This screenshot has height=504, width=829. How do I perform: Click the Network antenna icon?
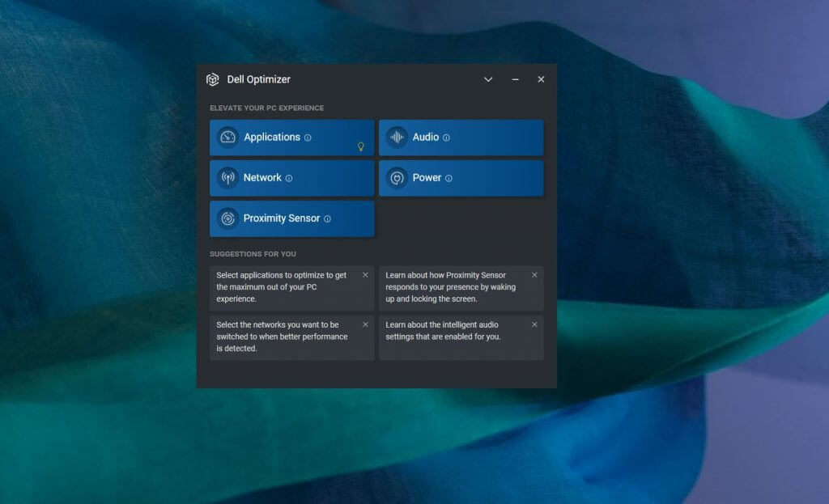coord(227,178)
